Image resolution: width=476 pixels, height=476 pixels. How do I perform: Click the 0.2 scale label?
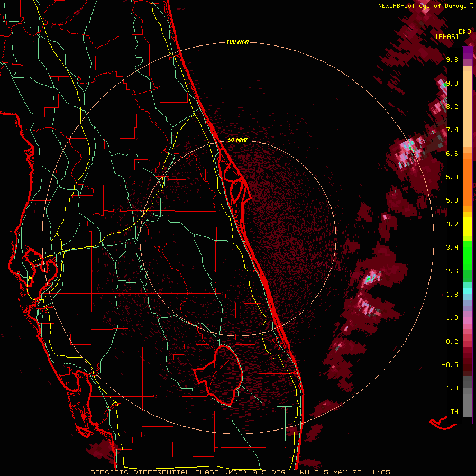pyautogui.click(x=452, y=342)
